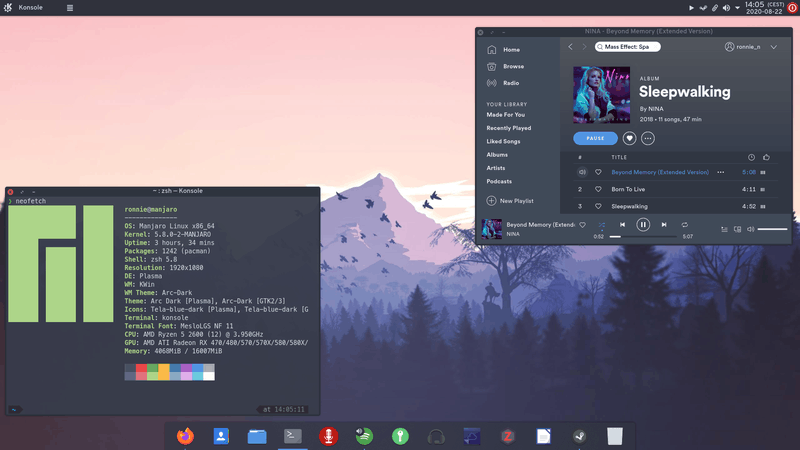
Task: Go forward with Spotify's forward arrow
Action: 584,46
